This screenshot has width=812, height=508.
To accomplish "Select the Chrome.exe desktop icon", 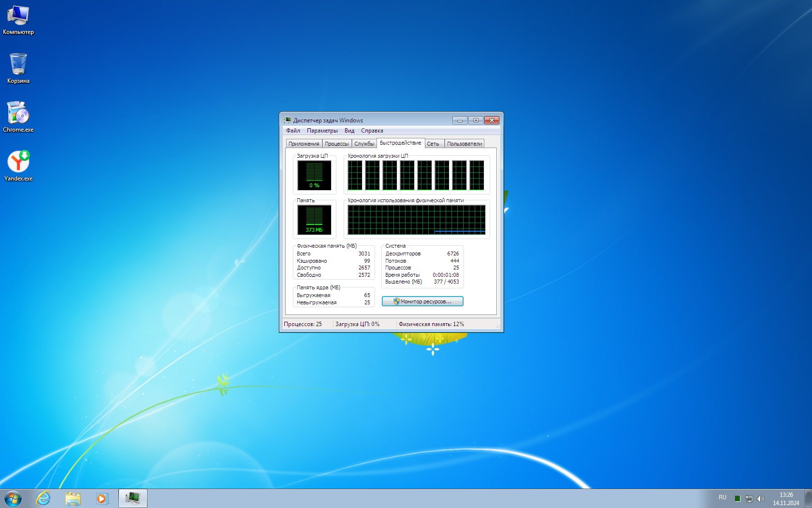I will (x=18, y=117).
